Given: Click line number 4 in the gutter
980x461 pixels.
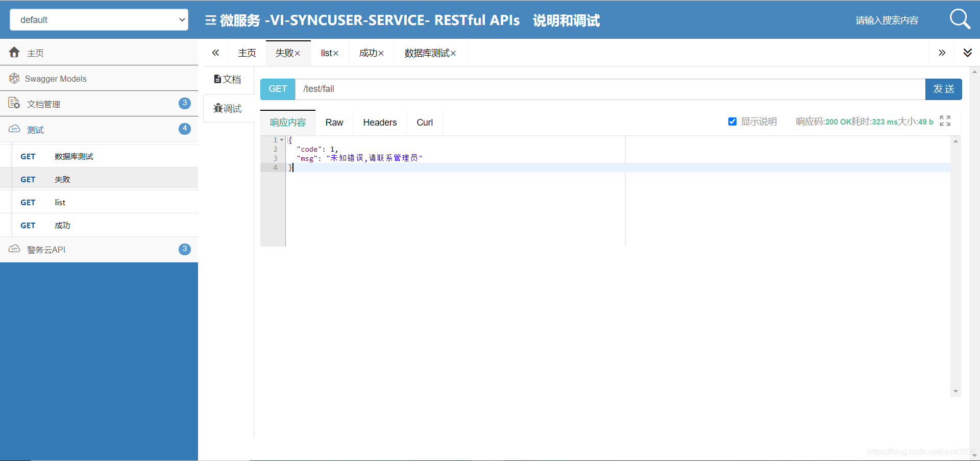Looking at the screenshot, I should point(276,167).
